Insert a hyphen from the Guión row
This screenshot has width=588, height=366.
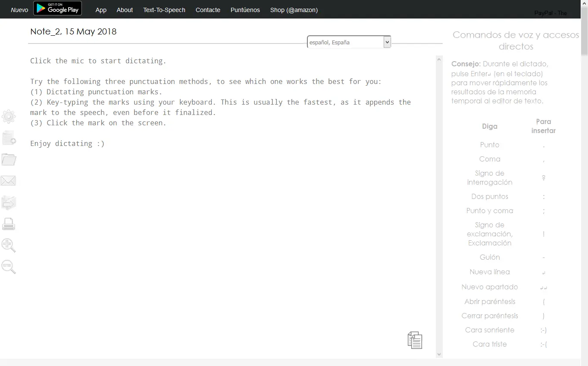tap(544, 257)
